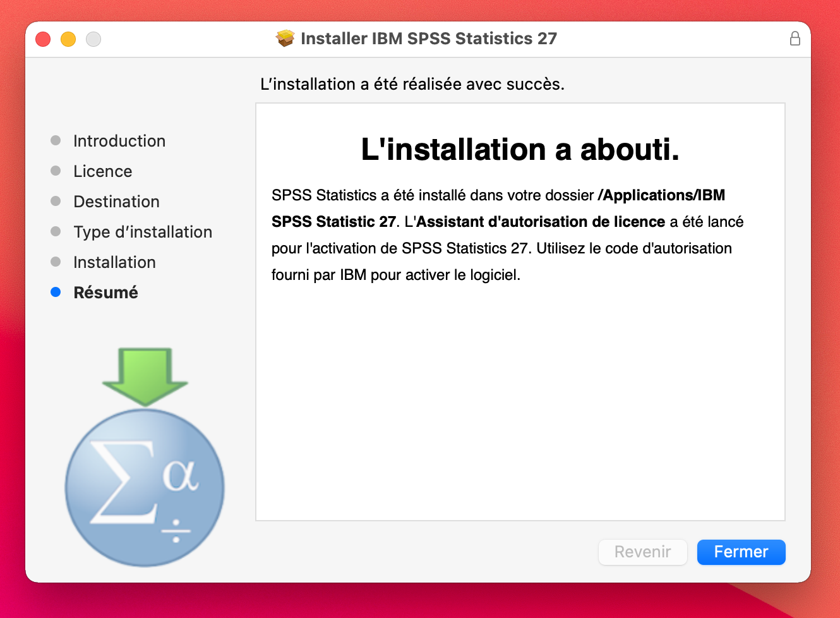
Task: Click the bold "Assistant d'autorisation de licence" text
Action: (x=541, y=222)
